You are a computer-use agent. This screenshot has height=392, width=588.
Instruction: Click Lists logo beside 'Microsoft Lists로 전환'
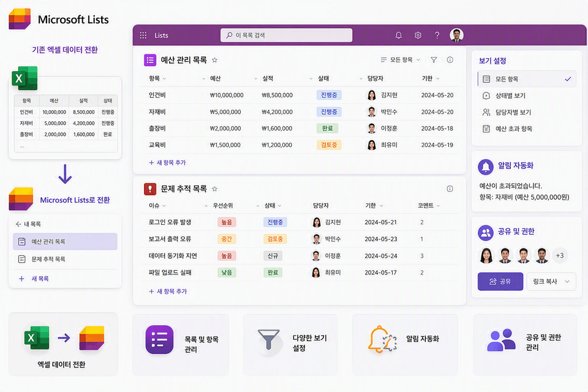point(21,199)
